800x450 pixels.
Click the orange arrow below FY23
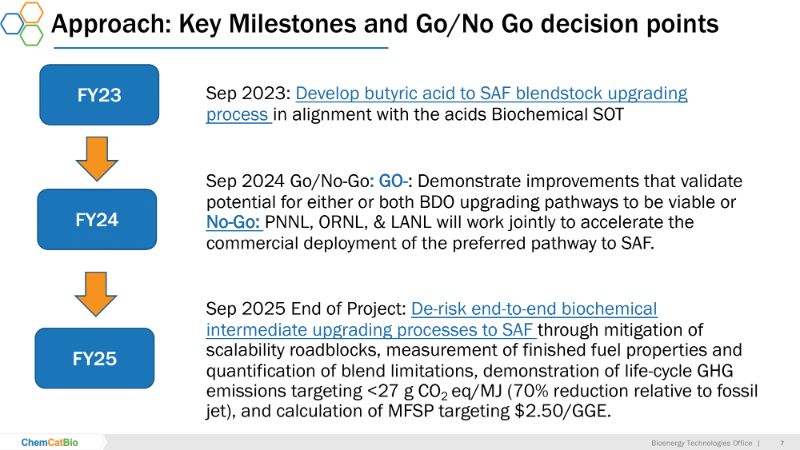pyautogui.click(x=98, y=157)
